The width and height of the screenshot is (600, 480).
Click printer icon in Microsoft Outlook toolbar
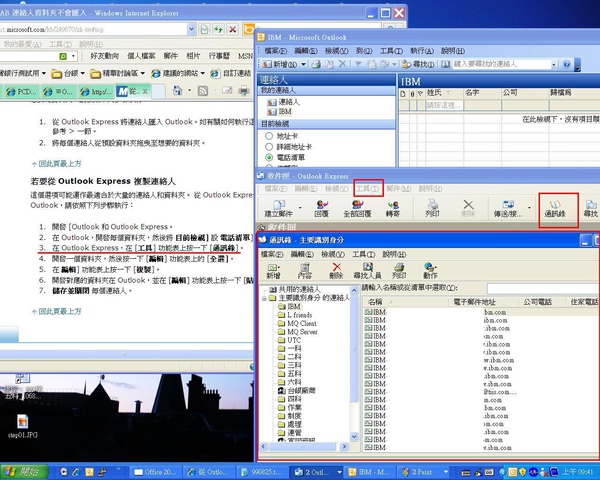[316, 64]
